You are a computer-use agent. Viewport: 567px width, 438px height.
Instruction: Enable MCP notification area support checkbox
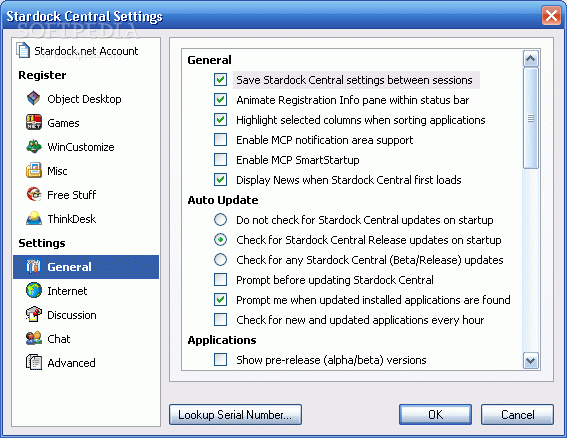click(x=220, y=140)
